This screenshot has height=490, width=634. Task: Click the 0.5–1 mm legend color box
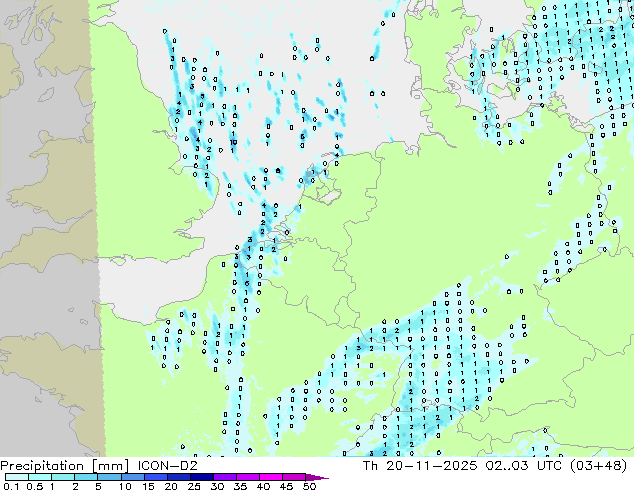40,477
